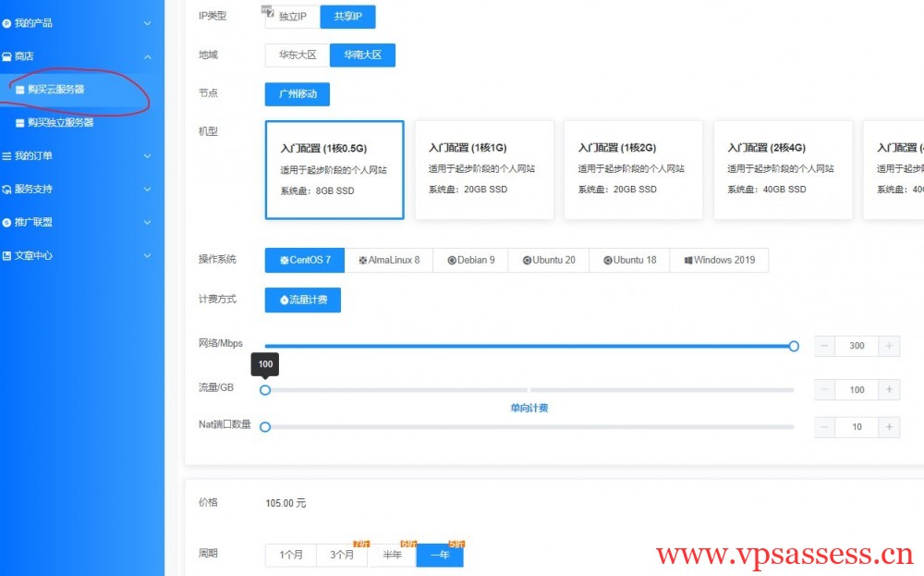Image resolution: width=924 pixels, height=576 pixels.
Task: Select Windows 2019 operating system
Action: [719, 260]
